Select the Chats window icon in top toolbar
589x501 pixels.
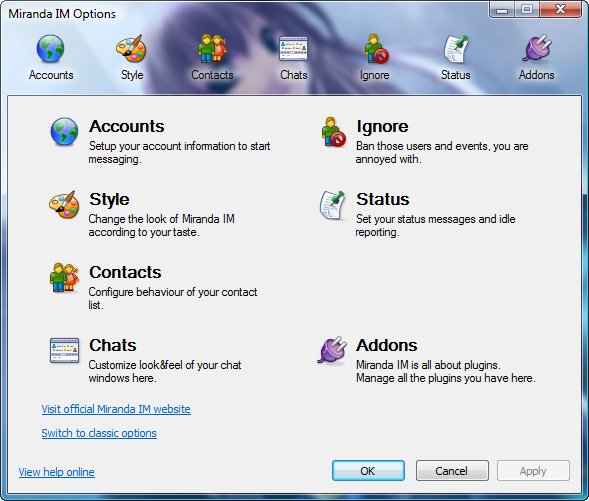click(293, 48)
